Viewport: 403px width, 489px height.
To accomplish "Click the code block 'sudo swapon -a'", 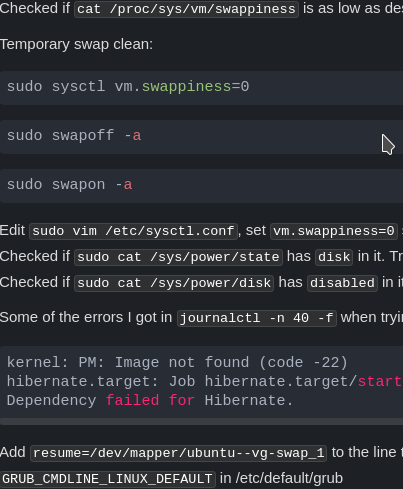I will 201,186.
